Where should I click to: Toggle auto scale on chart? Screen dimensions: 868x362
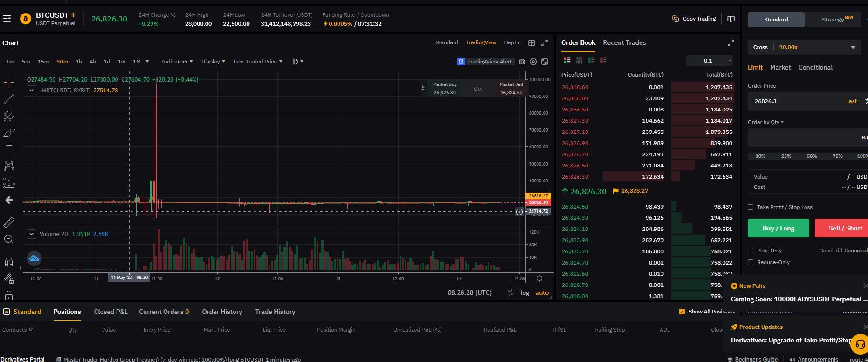pos(542,292)
